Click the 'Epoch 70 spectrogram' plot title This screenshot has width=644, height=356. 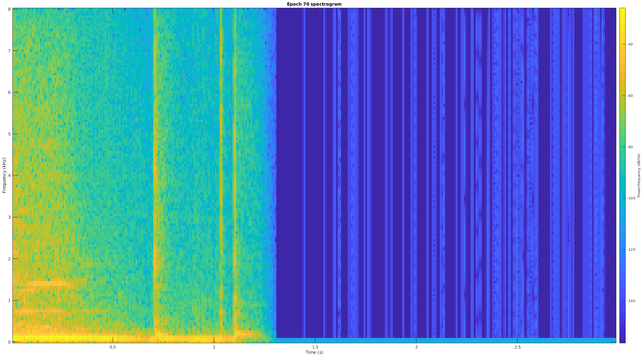click(314, 4)
